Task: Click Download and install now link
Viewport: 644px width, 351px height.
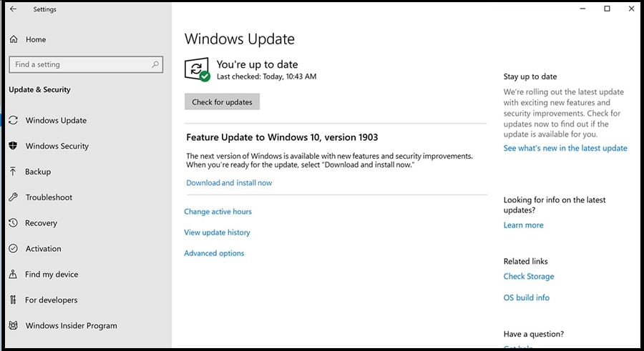Action: pyautogui.click(x=229, y=183)
